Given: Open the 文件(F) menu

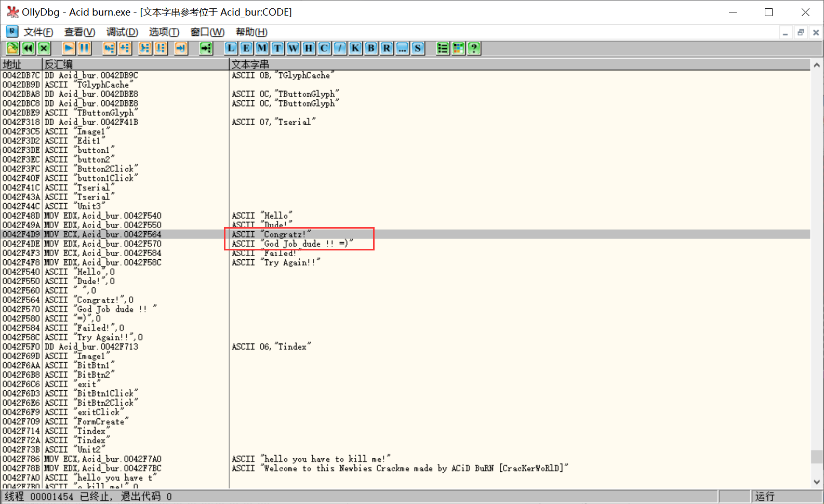Looking at the screenshot, I should point(38,32).
